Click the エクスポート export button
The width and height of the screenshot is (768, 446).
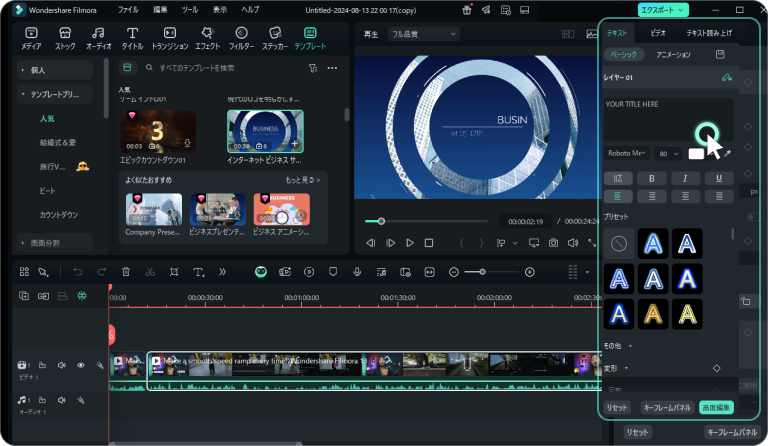coord(663,10)
